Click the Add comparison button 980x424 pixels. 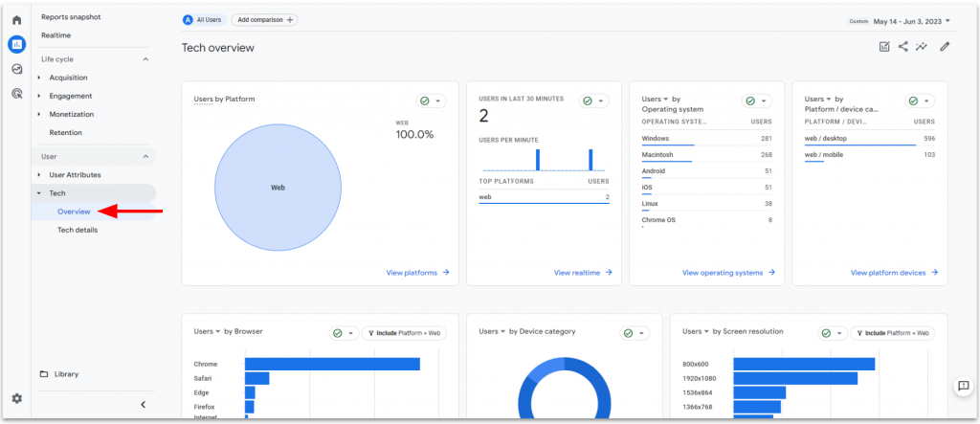point(264,20)
